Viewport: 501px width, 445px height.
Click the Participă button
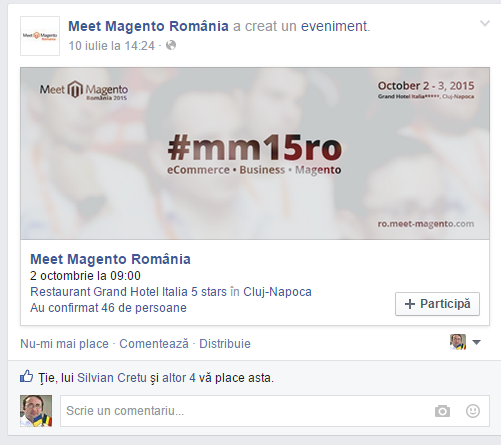point(437,304)
